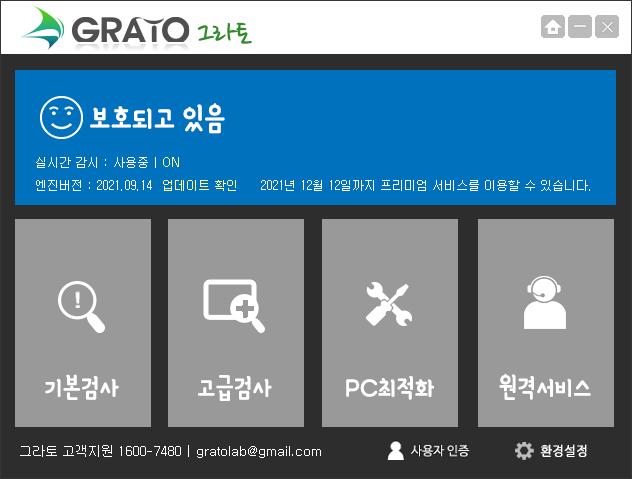Open 사용자 인증 user authentication
Image resolution: width=632 pixels, height=479 pixels.
click(440, 451)
